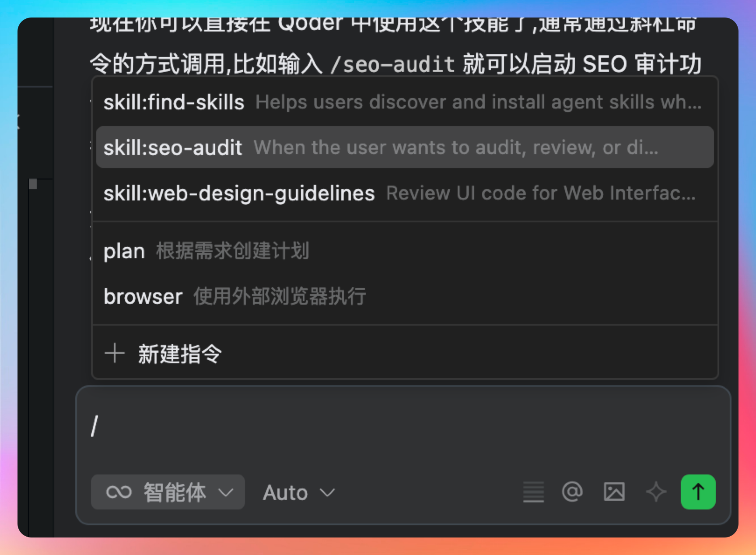Click the @ mention context icon

(572, 492)
